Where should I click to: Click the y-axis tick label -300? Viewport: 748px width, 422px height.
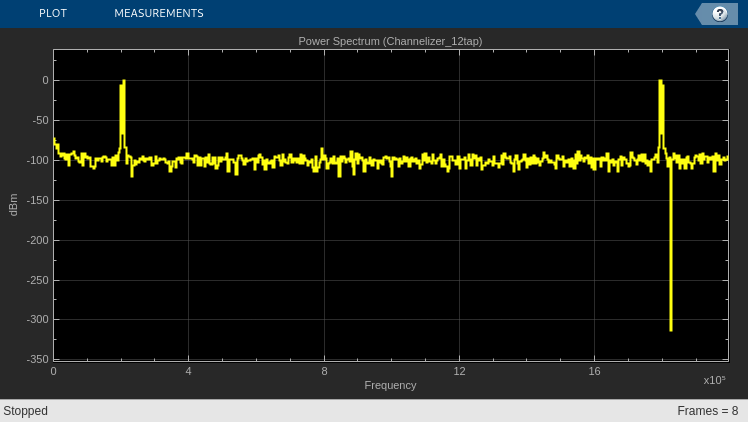pos(38,320)
